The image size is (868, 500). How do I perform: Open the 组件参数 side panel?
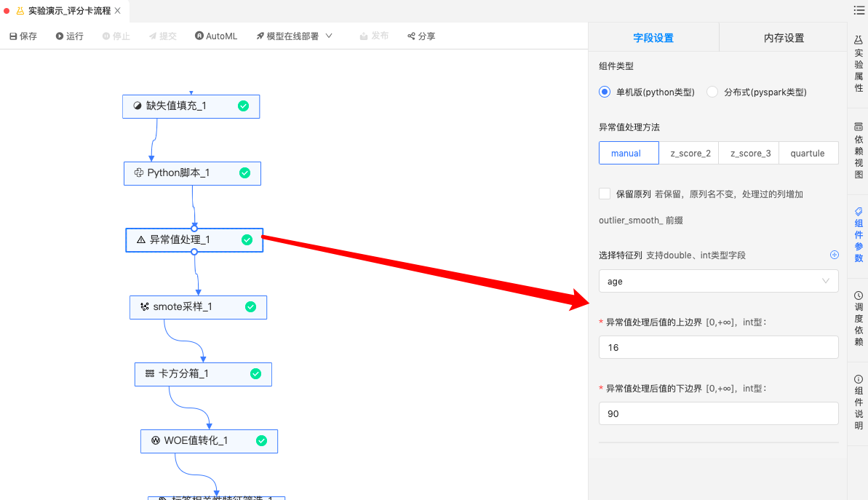click(858, 235)
